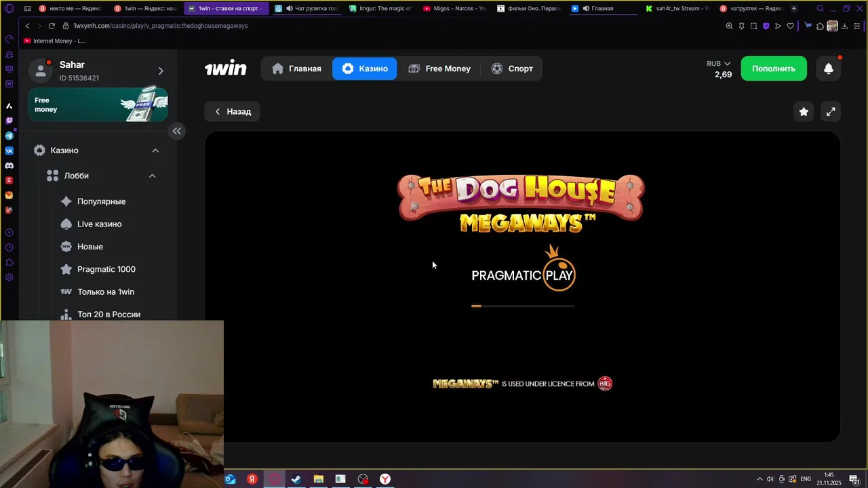Collapse the Казино section chevron
Image resolution: width=868 pixels, height=488 pixels.
(155, 150)
